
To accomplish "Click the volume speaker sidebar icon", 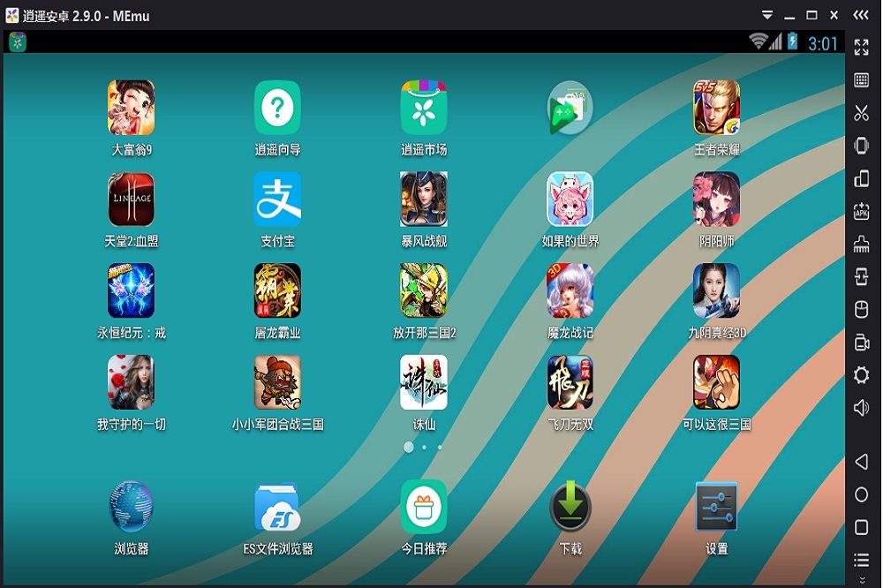I will (x=861, y=407).
